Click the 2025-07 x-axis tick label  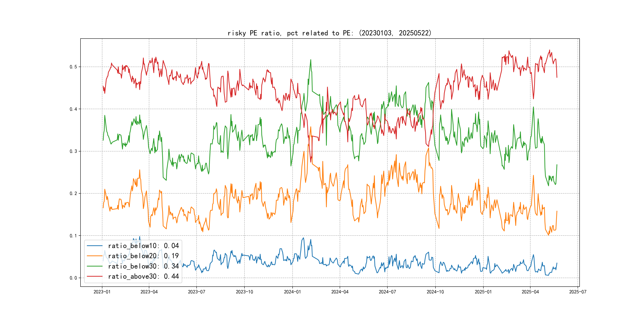tap(577, 292)
